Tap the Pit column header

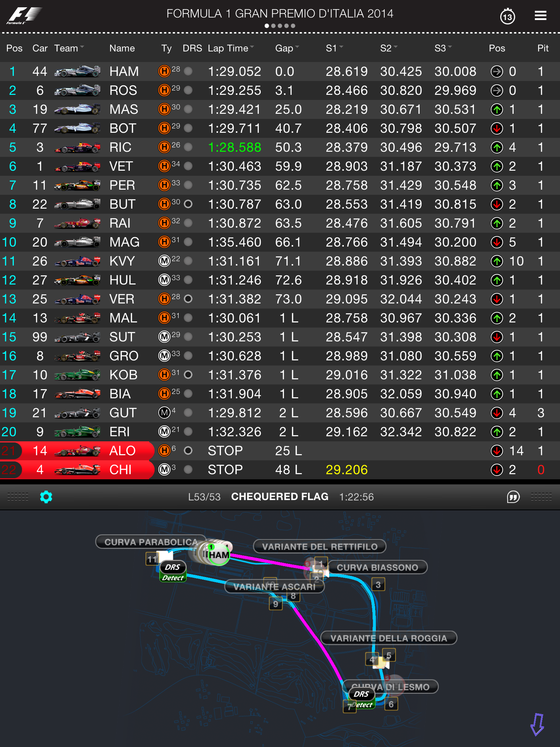543,48
